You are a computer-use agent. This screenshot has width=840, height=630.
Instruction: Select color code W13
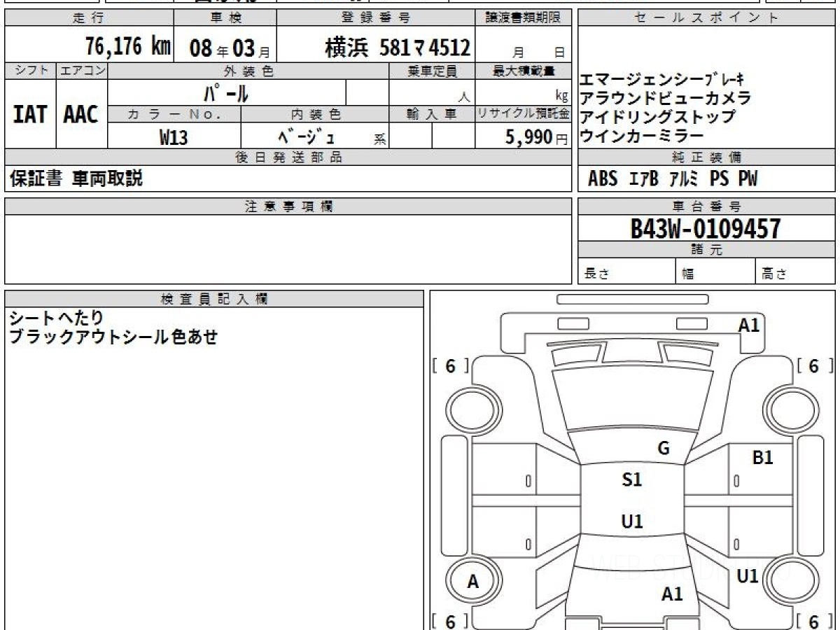pos(174,137)
